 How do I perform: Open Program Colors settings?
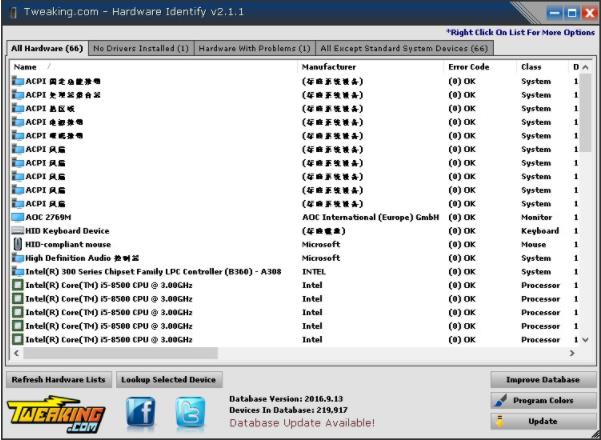[542, 401]
